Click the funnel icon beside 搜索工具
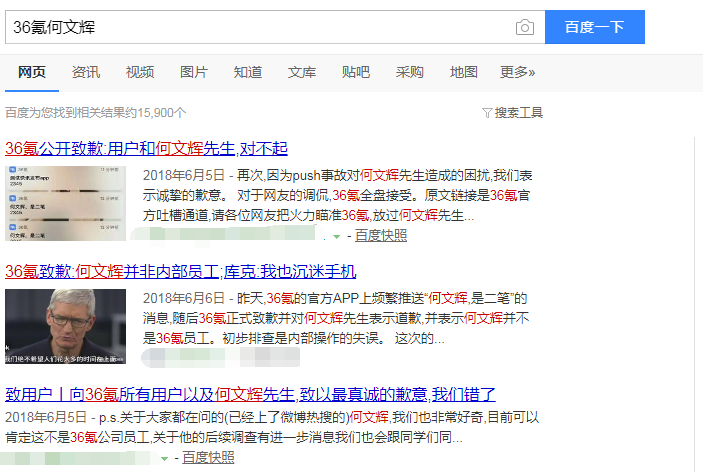The height and width of the screenshot is (472, 703). point(487,113)
